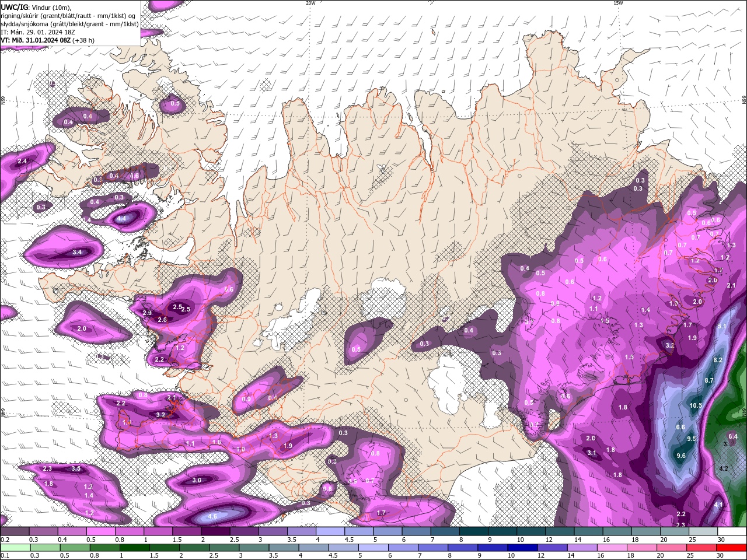Select the upper scale swatch between 25 and 30

703,531
